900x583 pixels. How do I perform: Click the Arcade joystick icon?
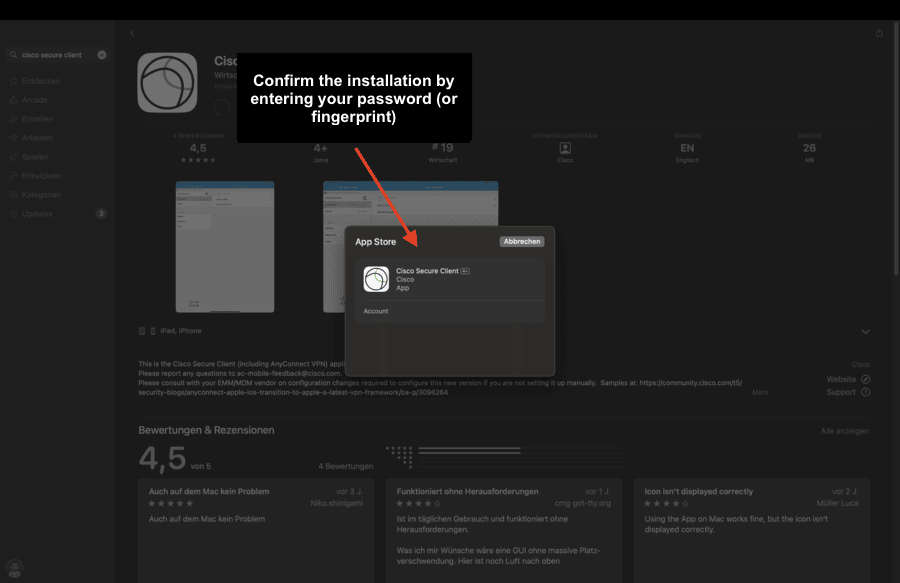[x=13, y=100]
